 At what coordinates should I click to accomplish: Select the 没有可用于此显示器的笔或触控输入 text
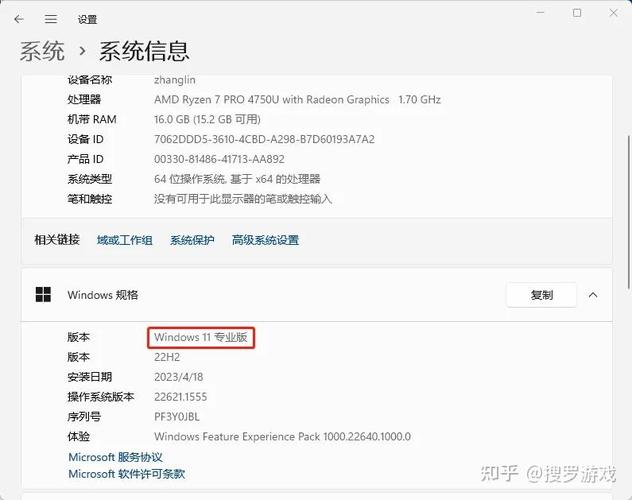point(243,199)
